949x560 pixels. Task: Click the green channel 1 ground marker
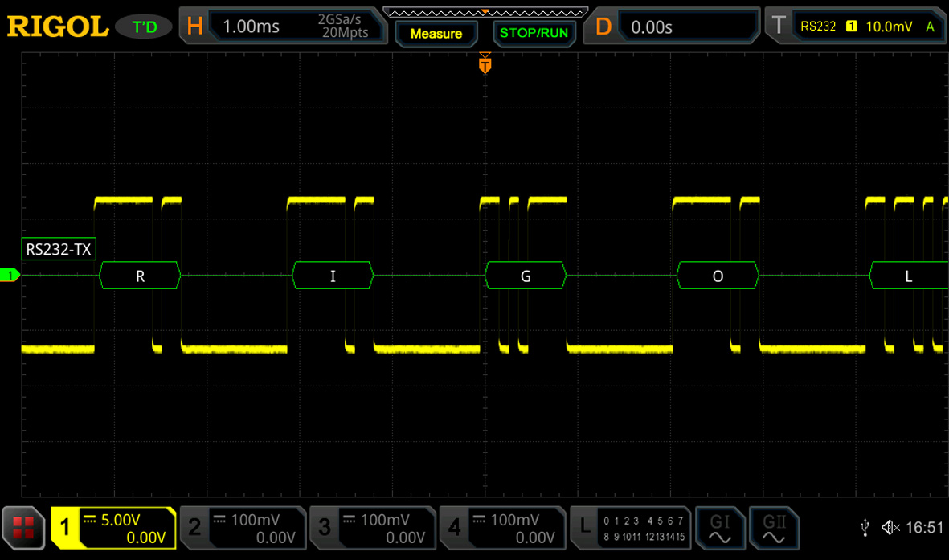click(x=10, y=276)
